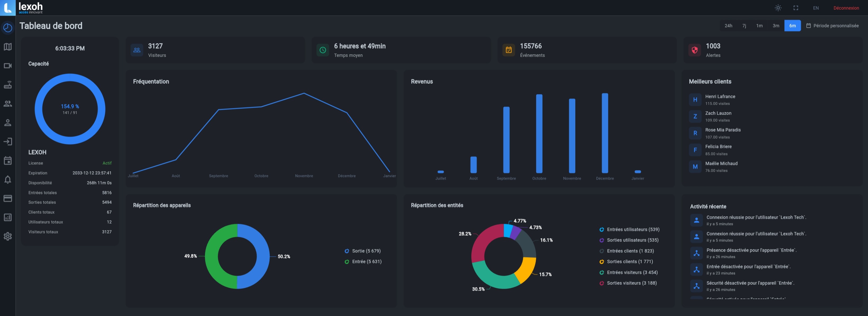Click the events calendar icon
Viewport: 868px width, 316px height.
(x=509, y=50)
